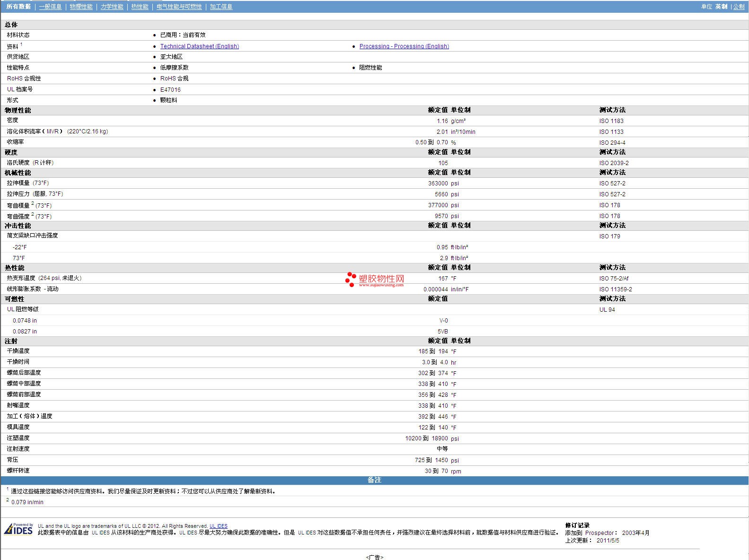The height and width of the screenshot is (560, 749).
Task: Switch to the 一般信息 tab
Action: (50, 7)
